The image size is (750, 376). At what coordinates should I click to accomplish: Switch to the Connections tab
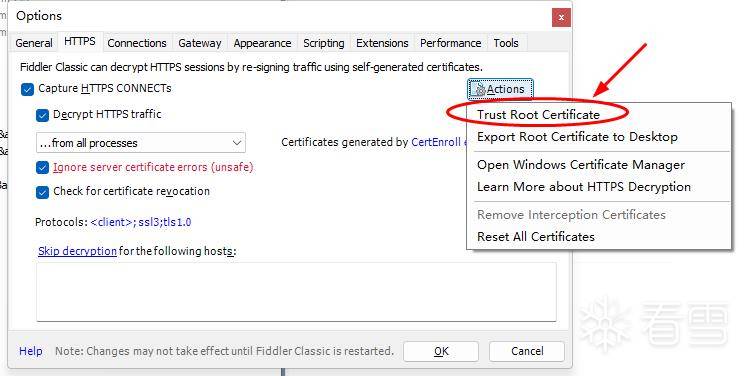click(137, 43)
